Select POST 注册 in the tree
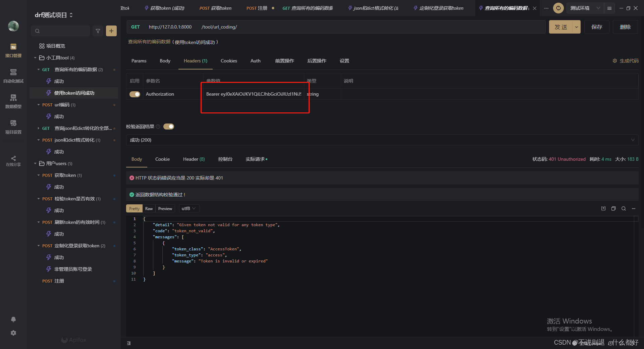Viewport: 644px width, 349px height. tap(53, 281)
